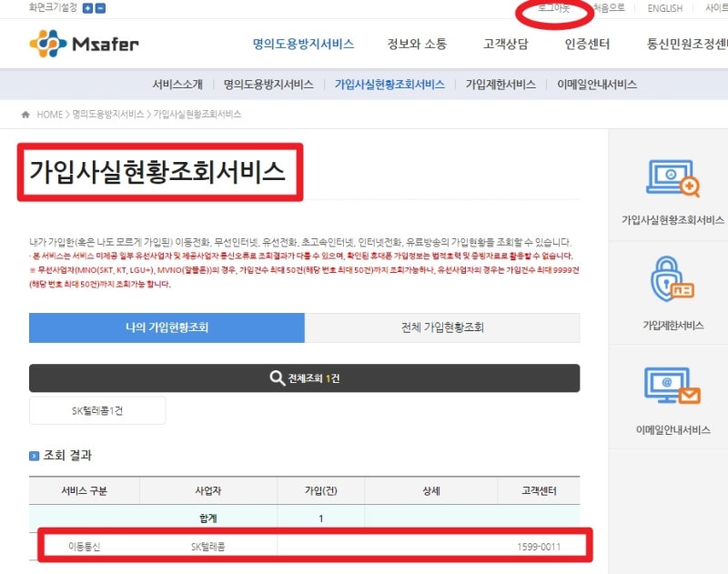Click 합계 cell in results table
Image resolution: width=728 pixels, height=574 pixels.
pos(208,519)
